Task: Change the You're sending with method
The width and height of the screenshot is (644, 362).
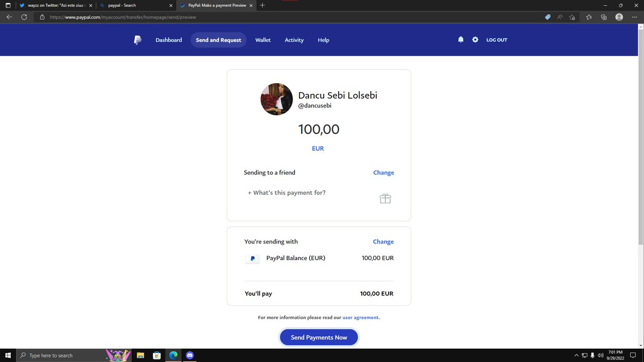Action: pyautogui.click(x=383, y=242)
